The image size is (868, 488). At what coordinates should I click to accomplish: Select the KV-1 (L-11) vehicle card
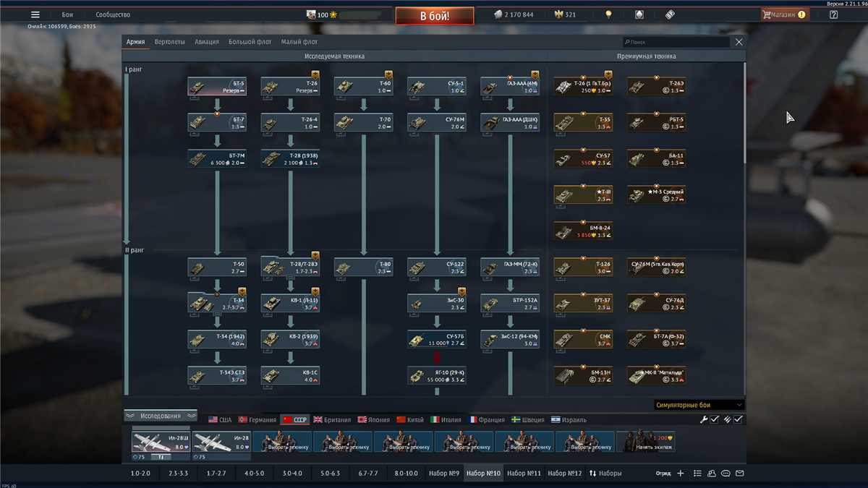pyautogui.click(x=290, y=304)
